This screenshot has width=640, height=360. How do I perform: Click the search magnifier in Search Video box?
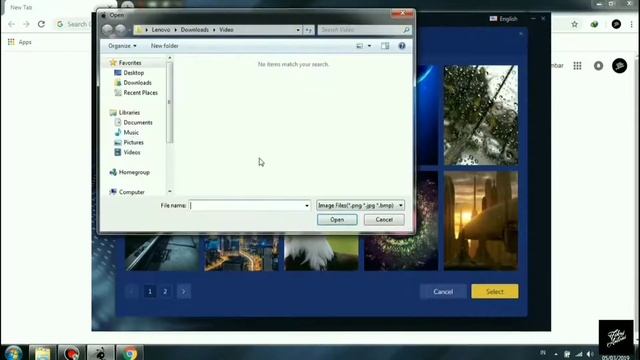pos(406,30)
